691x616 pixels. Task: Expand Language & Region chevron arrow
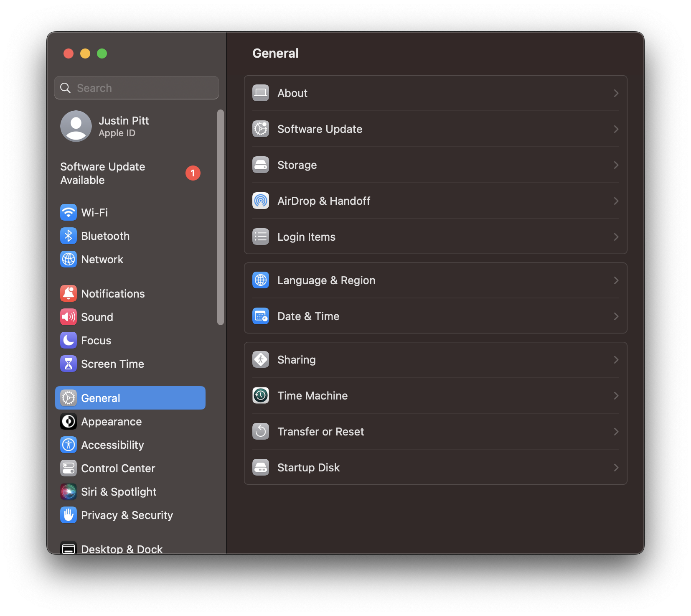click(616, 280)
